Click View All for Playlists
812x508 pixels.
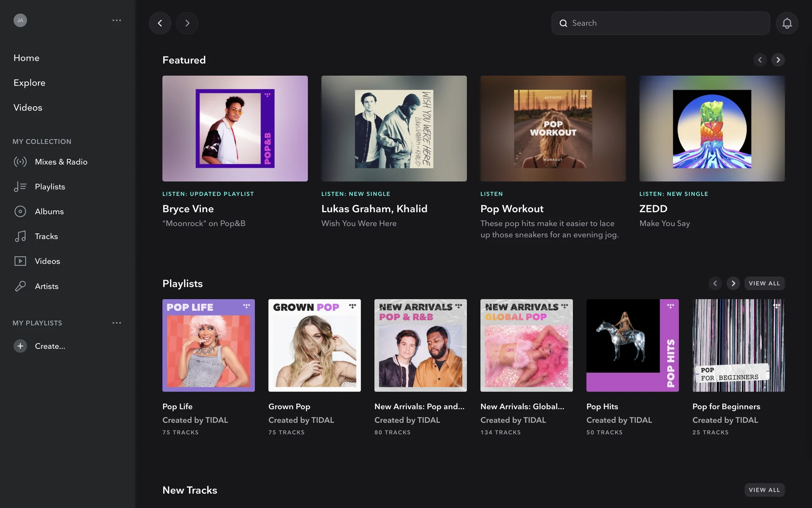point(764,283)
